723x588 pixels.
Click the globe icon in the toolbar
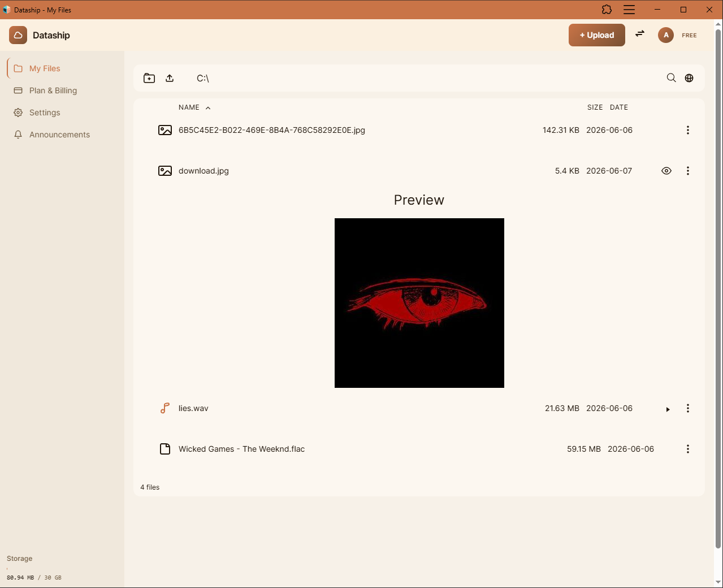coord(689,78)
